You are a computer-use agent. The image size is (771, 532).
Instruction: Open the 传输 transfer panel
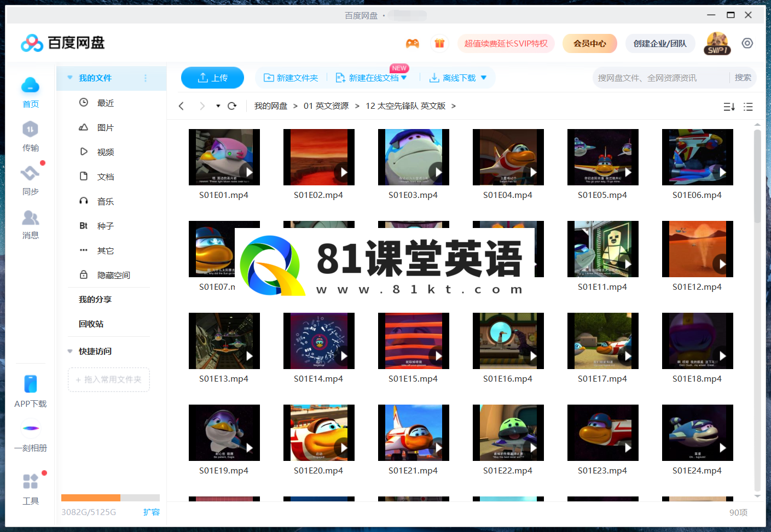[x=30, y=130]
